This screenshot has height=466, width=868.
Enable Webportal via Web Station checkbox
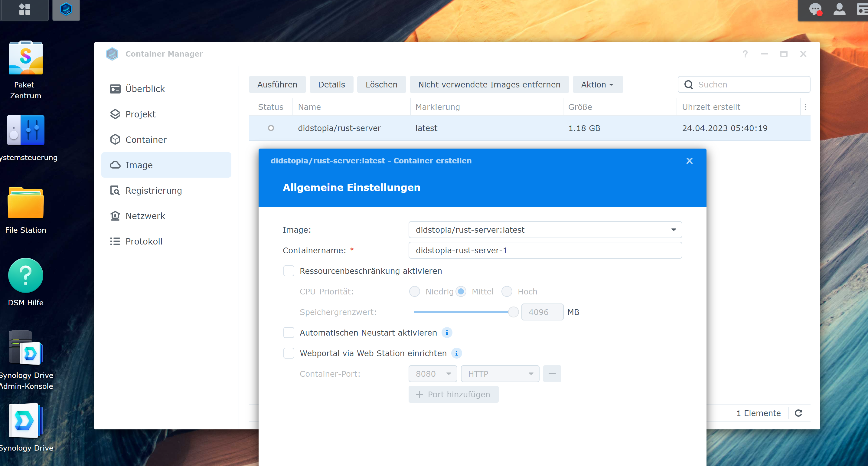point(289,353)
